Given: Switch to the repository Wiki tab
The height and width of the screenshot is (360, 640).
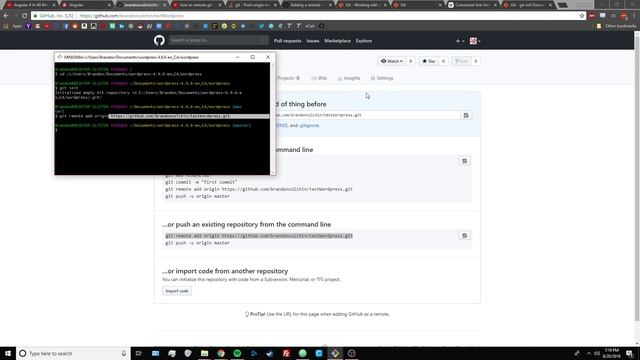Looking at the screenshot, I should (319, 78).
